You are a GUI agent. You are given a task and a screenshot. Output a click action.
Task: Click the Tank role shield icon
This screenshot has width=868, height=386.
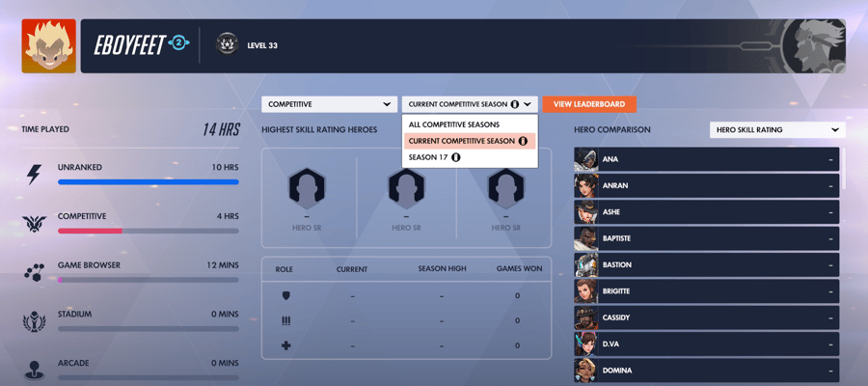(286, 295)
